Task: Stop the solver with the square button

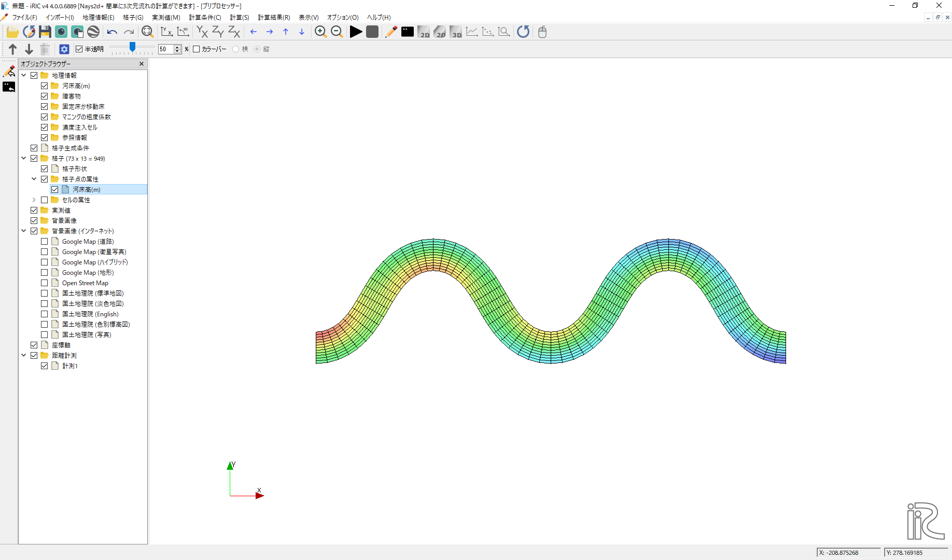Action: click(372, 32)
